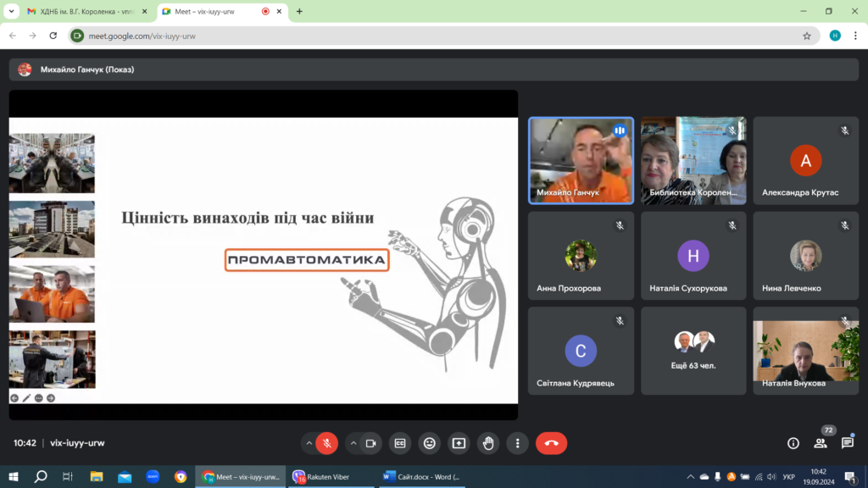Select Михайло Ганчук video tile
This screenshot has width=868, height=488.
click(x=581, y=160)
